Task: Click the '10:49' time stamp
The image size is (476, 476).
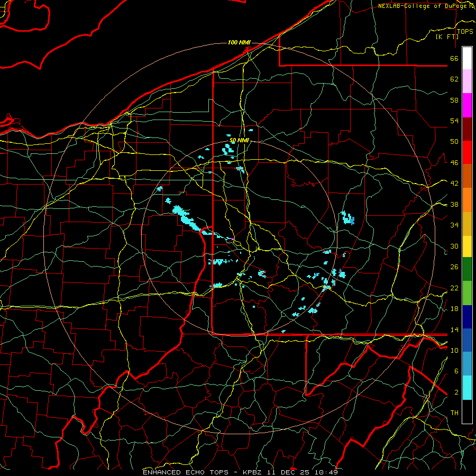Action: (326, 472)
